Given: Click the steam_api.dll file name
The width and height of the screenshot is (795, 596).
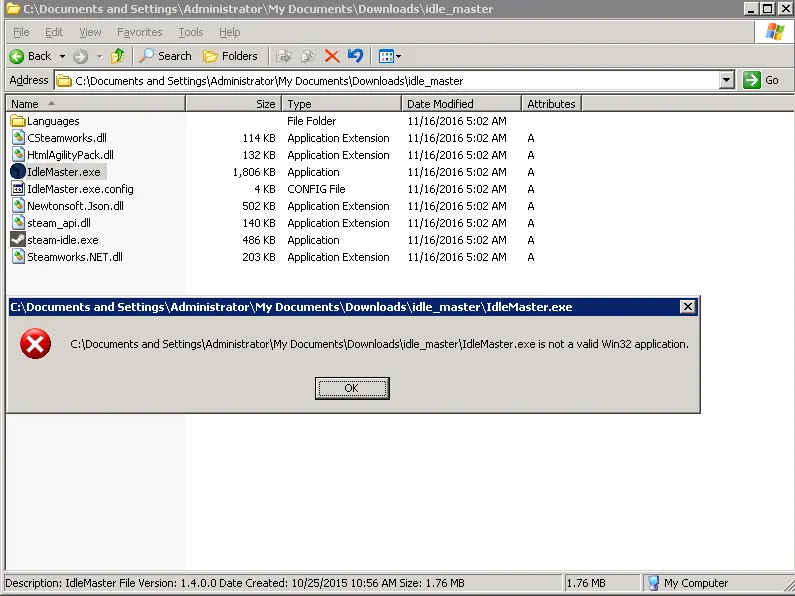Looking at the screenshot, I should tap(59, 223).
